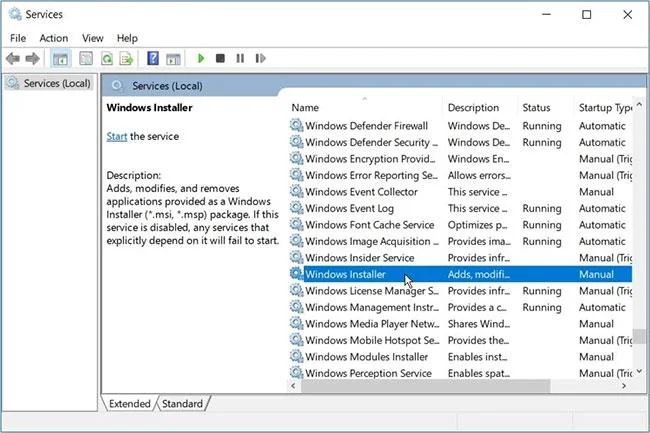
Task: Click the 'Adds, modifi...' description cell
Action: (479, 274)
